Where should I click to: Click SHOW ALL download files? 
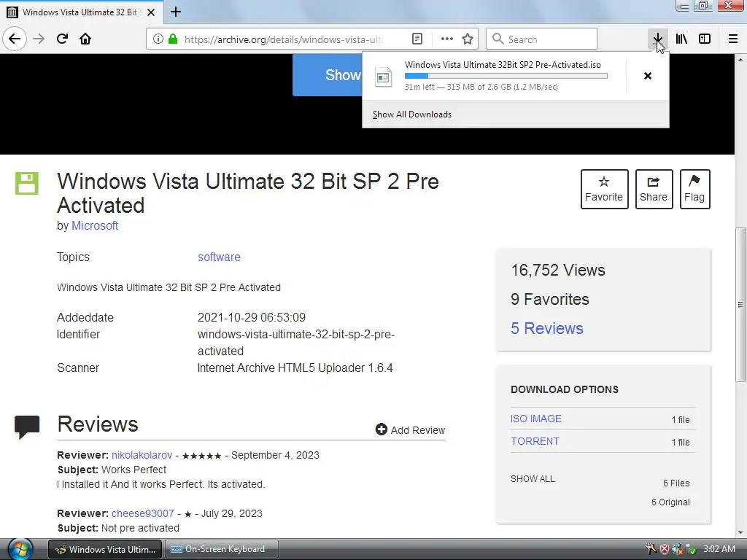533,479
